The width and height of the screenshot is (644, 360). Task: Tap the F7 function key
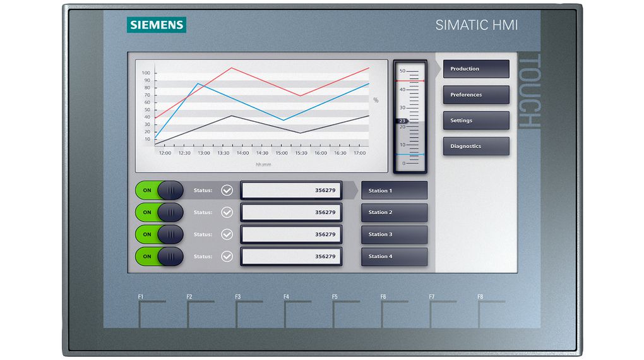click(443, 311)
